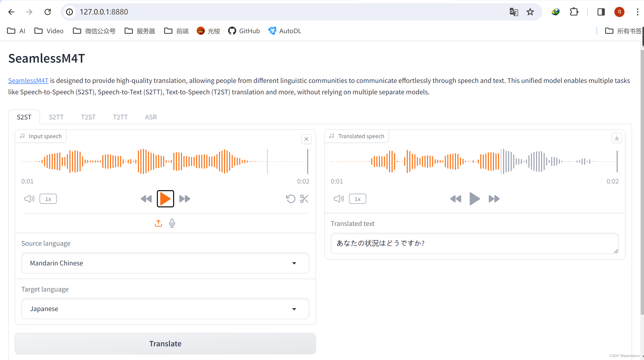
Task: Click the upload audio file icon
Action: pyautogui.click(x=158, y=223)
